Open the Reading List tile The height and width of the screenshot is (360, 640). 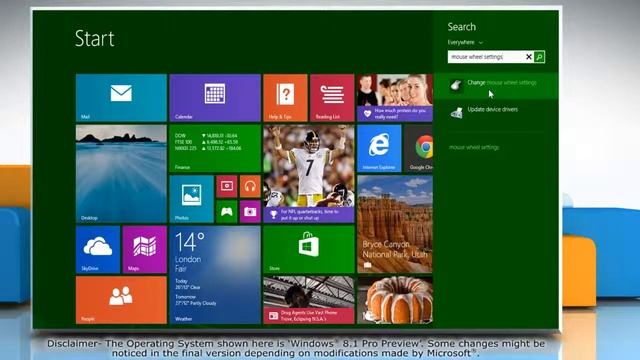332,98
